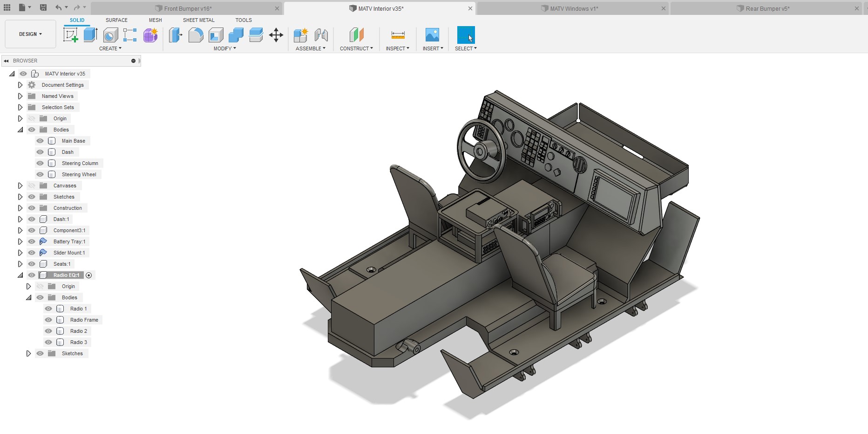868x434 pixels.
Task: Hide the Radio Frame body
Action: tap(48, 320)
